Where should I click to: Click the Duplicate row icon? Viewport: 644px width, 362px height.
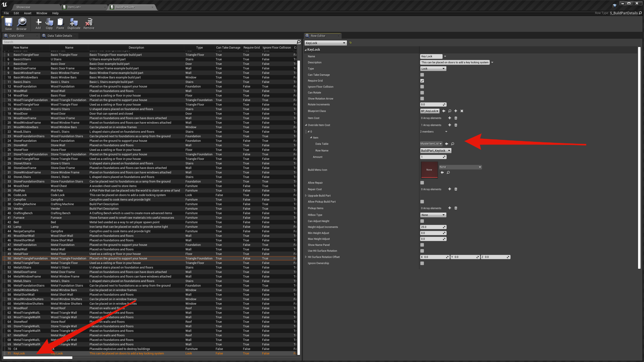coord(74,22)
